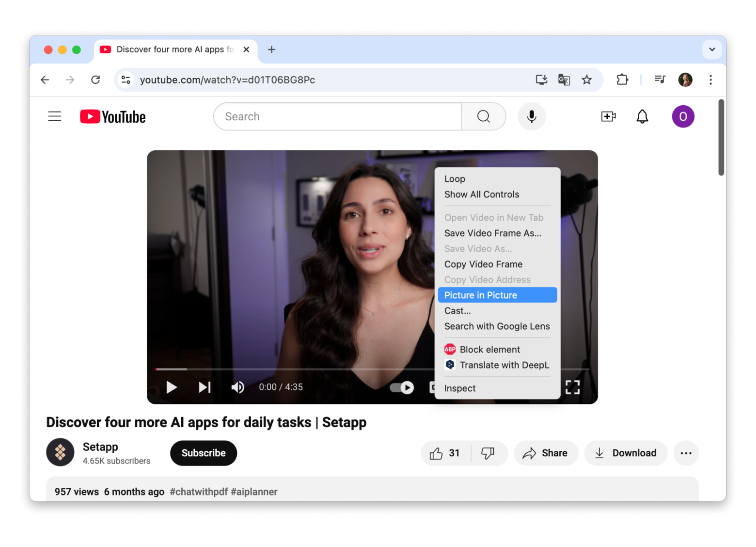Like the video with 31 likes
The height and width of the screenshot is (547, 756).
[445, 453]
